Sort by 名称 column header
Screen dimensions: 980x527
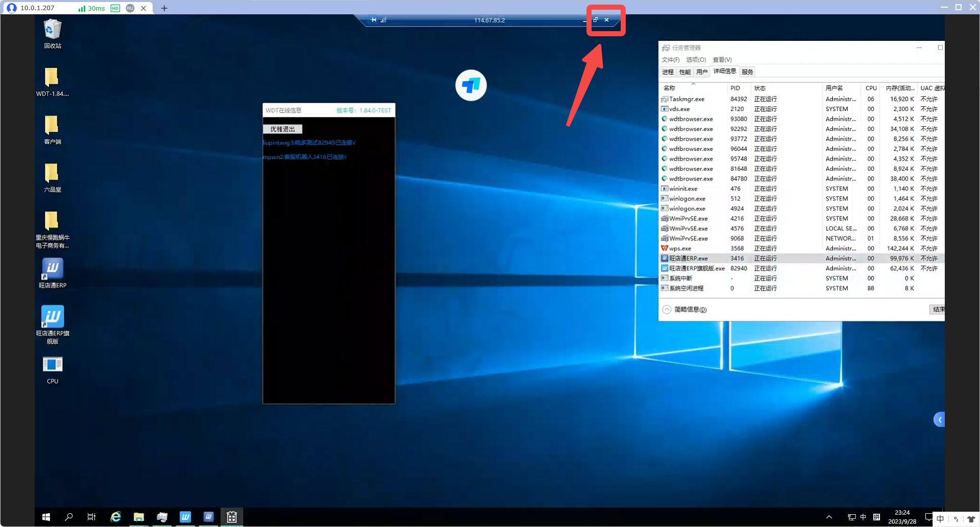[x=694, y=88]
